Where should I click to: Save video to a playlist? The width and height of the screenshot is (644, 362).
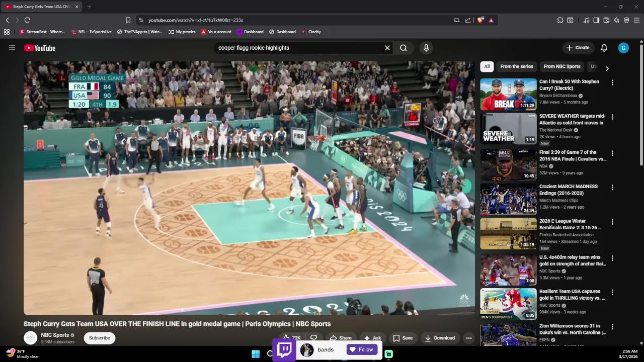click(403, 338)
